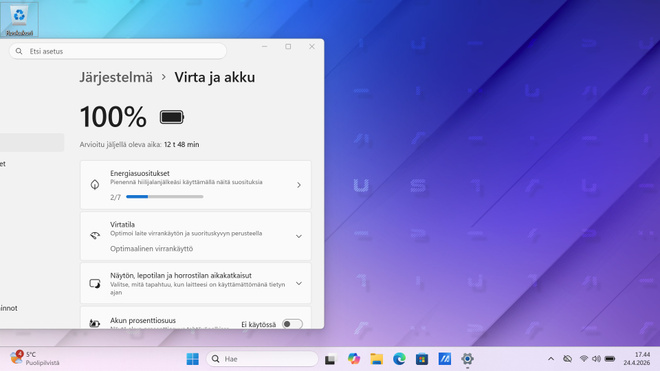Click the battery icon next to 100%

click(172, 117)
